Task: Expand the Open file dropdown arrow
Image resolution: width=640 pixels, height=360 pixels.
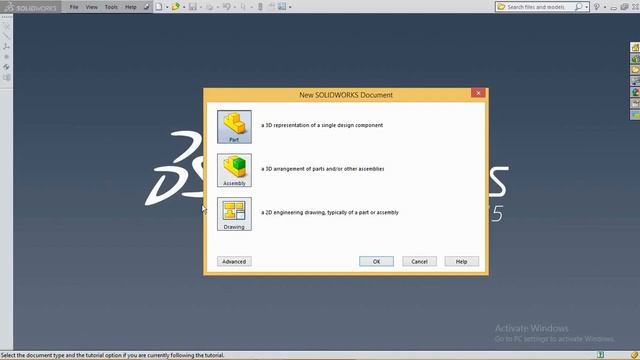Action: [x=184, y=7]
